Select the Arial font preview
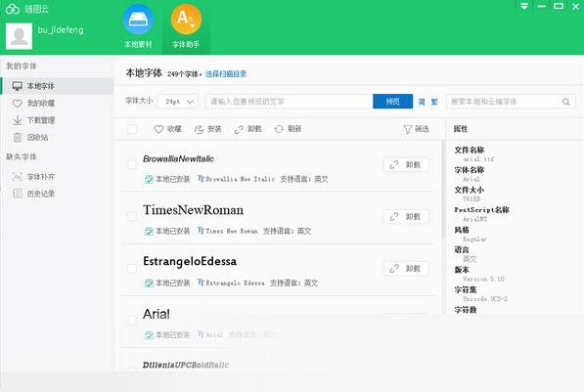 [157, 314]
